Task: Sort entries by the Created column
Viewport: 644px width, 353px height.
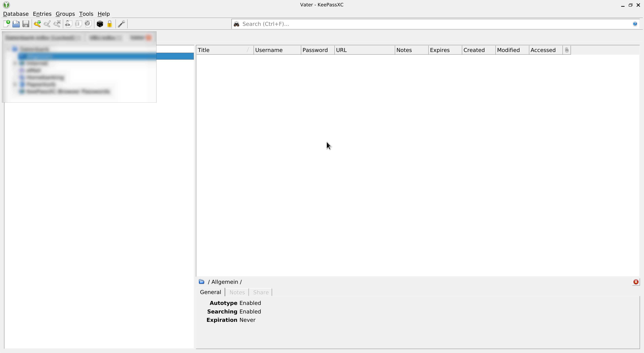Action: point(478,50)
